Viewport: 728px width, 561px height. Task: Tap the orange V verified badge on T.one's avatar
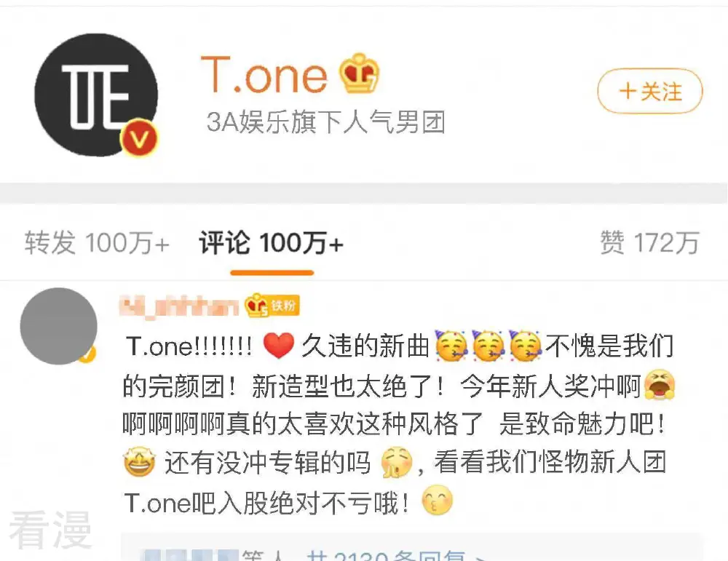point(139,138)
